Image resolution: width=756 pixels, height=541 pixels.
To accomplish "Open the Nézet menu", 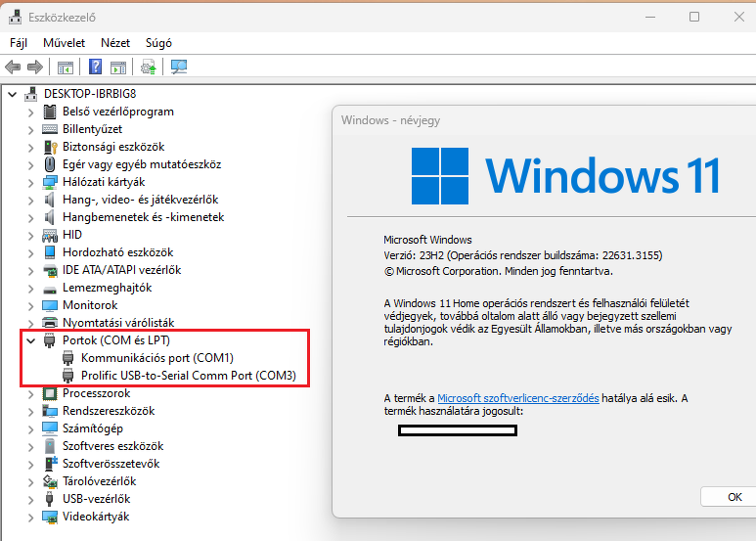I will point(115,43).
